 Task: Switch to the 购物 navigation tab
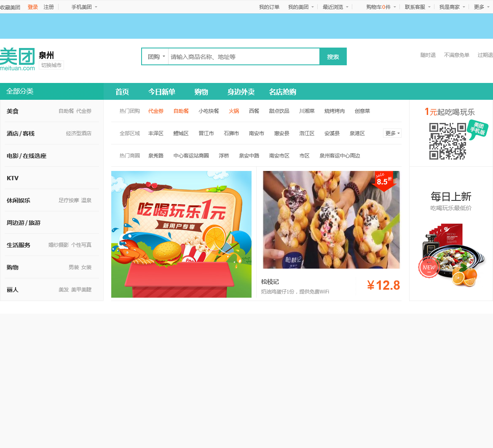point(201,92)
